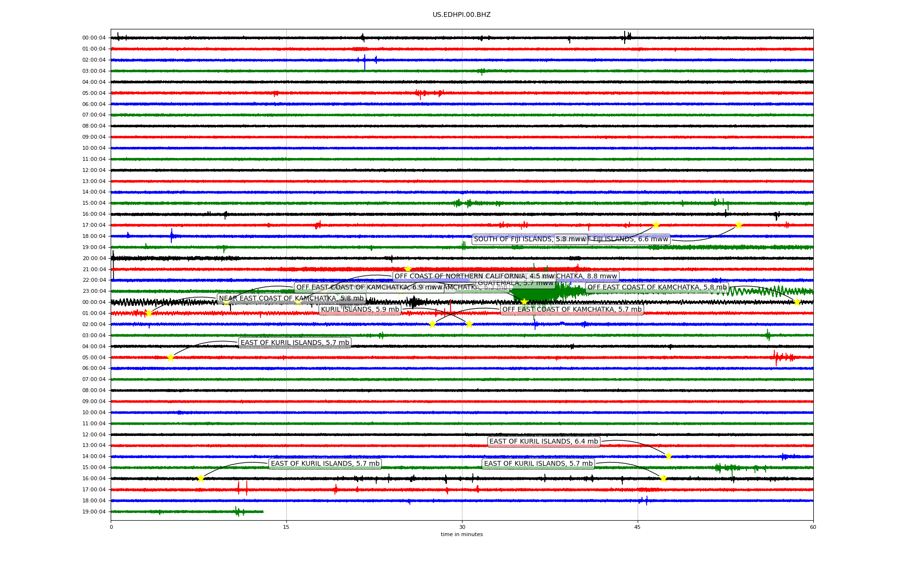The image size is (924, 578).
Task: Click the 0 tick on the time axis
Action: pos(111,527)
